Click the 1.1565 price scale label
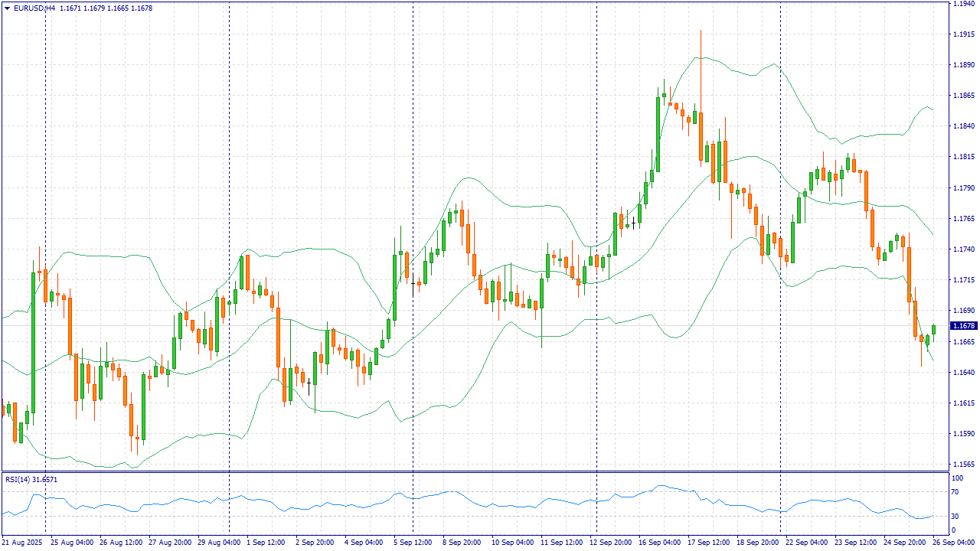This screenshot has width=980, height=551. point(963,465)
